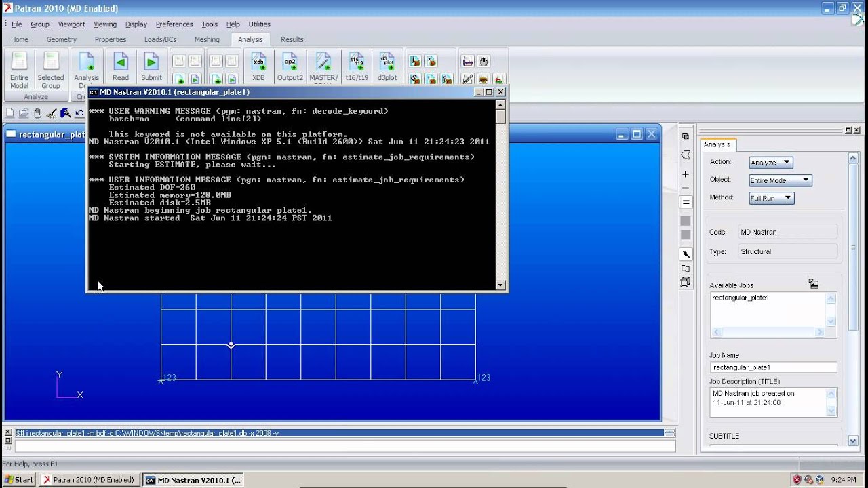
Task: Open the Preferences menu
Action: click(x=174, y=24)
